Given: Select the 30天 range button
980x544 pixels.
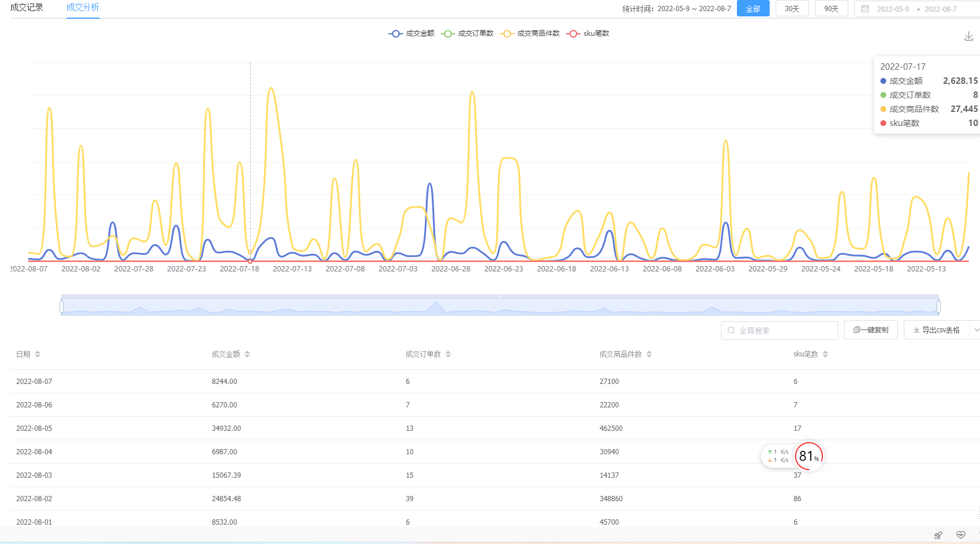Looking at the screenshot, I should pos(792,9).
